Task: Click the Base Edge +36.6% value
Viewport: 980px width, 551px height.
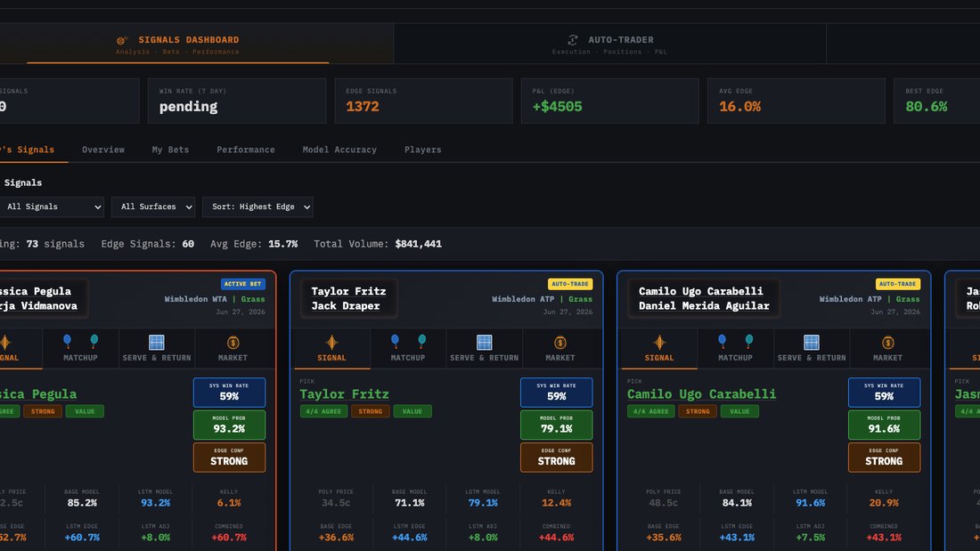Action: pos(336,538)
